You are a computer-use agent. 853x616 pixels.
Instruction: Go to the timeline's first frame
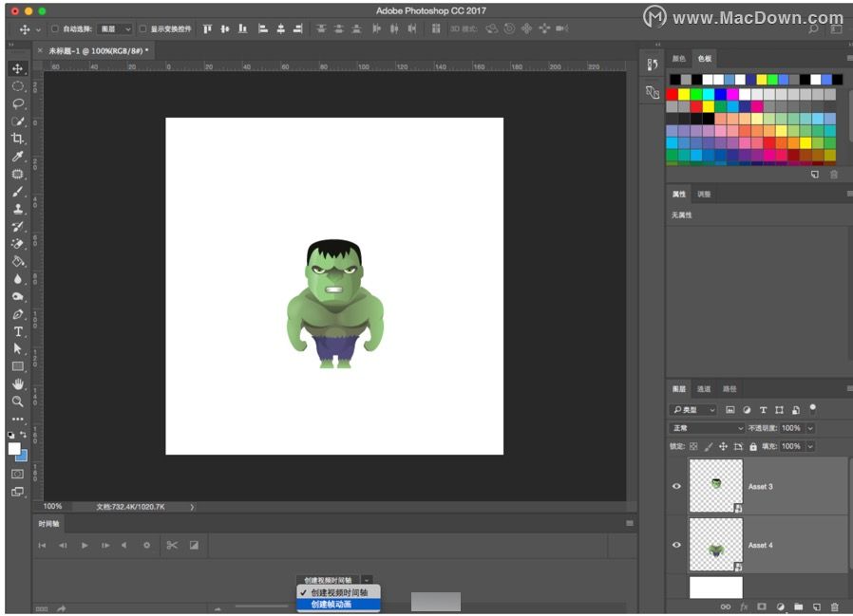(x=42, y=546)
